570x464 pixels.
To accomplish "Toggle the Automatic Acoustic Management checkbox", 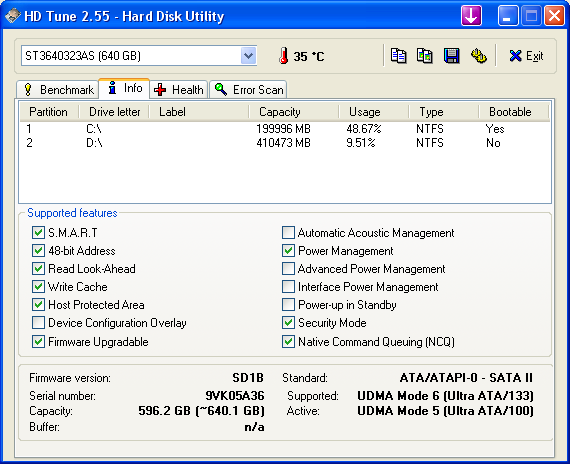I will (x=288, y=232).
